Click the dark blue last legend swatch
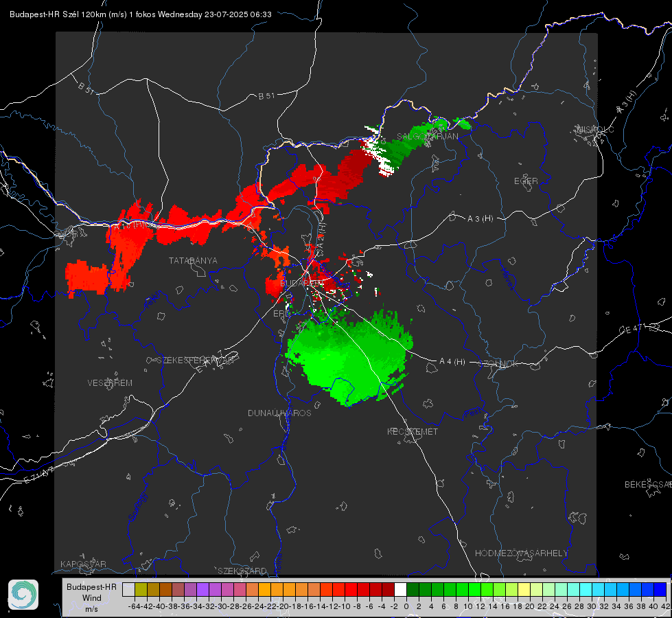 (x=660, y=590)
